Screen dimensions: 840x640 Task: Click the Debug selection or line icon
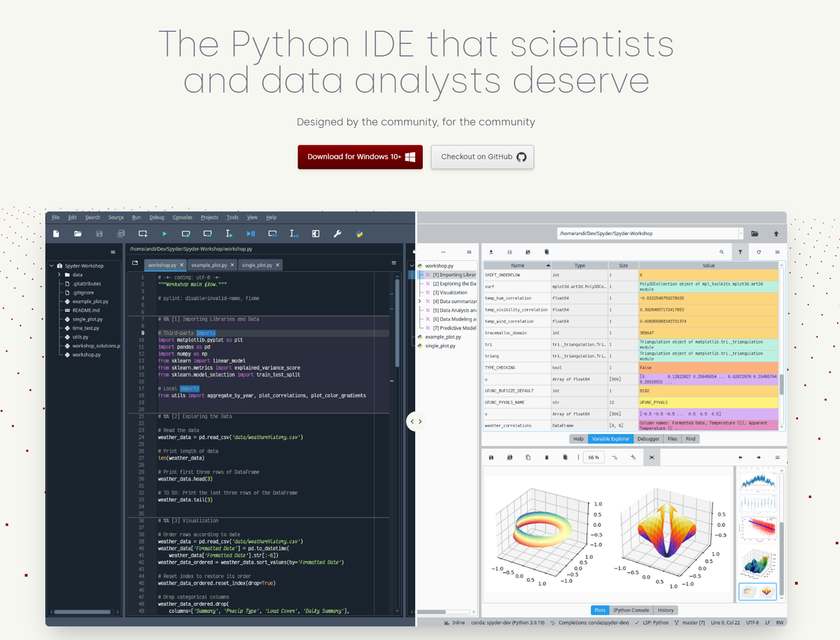[294, 234]
